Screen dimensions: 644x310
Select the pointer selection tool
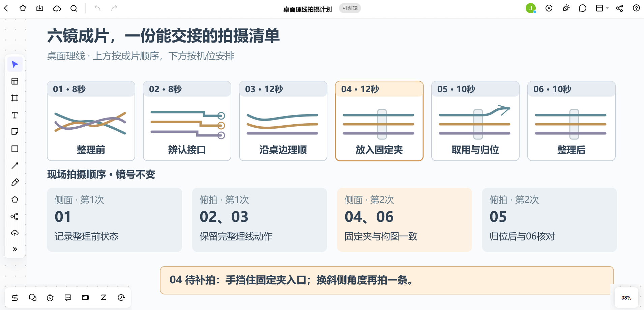[x=15, y=64]
